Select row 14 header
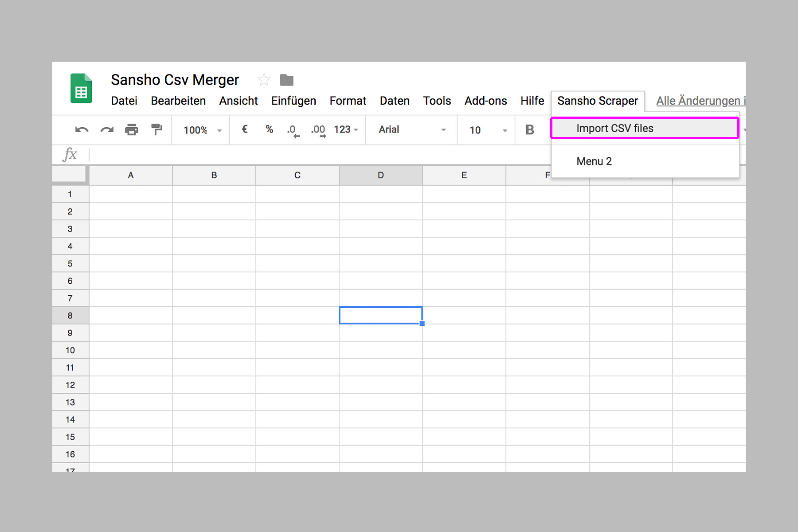Image resolution: width=798 pixels, height=532 pixels. point(70,419)
